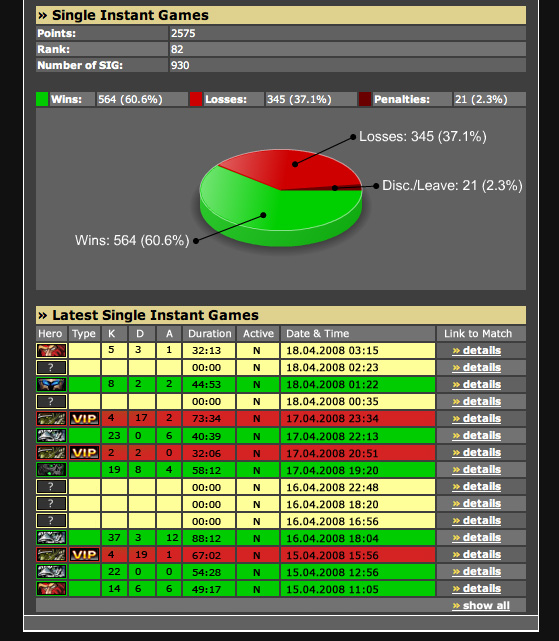The width and height of the screenshot is (559, 641).
Task: Click the hero icon for 17.04.2008 22:13 game
Action: coord(51,436)
